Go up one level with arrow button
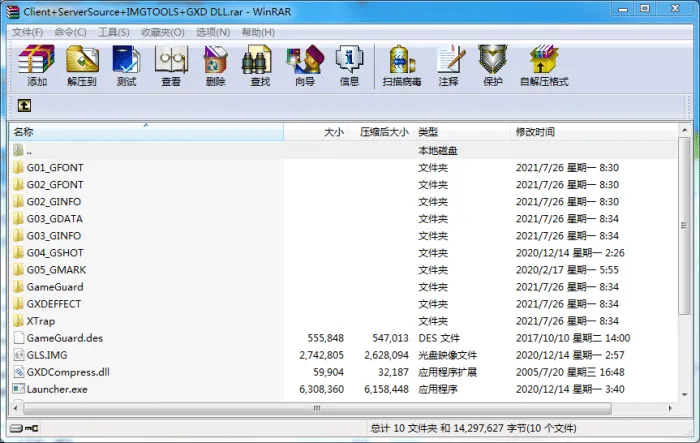 (x=24, y=106)
